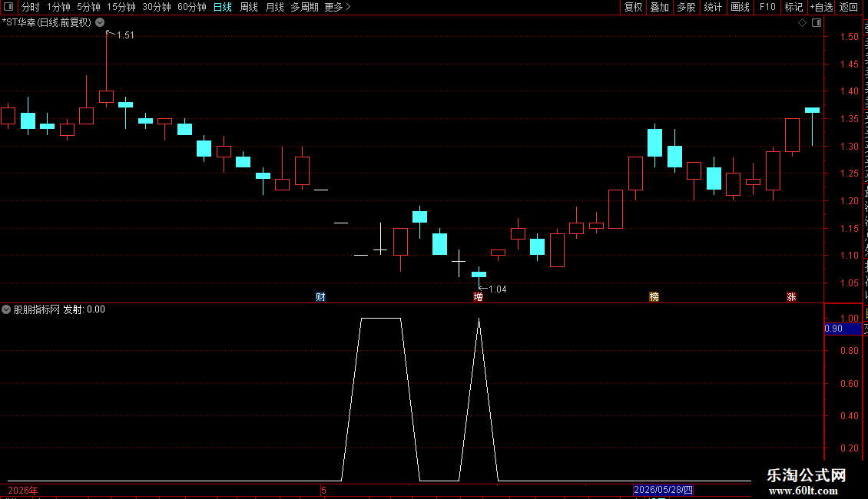The height and width of the screenshot is (499, 868).
Task: Click the 增 event marker
Action: pyautogui.click(x=479, y=297)
